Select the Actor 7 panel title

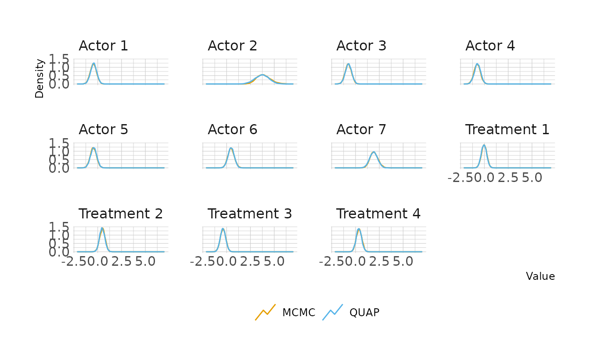click(361, 130)
